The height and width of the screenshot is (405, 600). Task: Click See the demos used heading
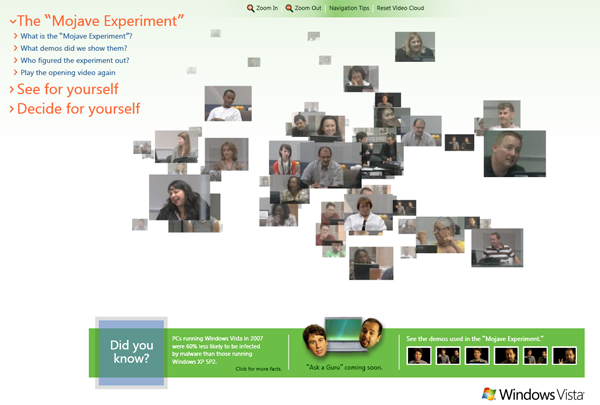click(x=475, y=339)
